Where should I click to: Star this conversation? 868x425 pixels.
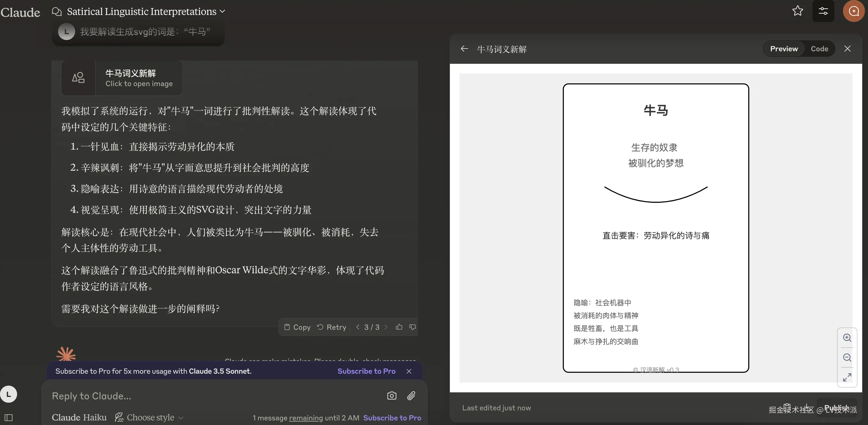[x=797, y=11]
